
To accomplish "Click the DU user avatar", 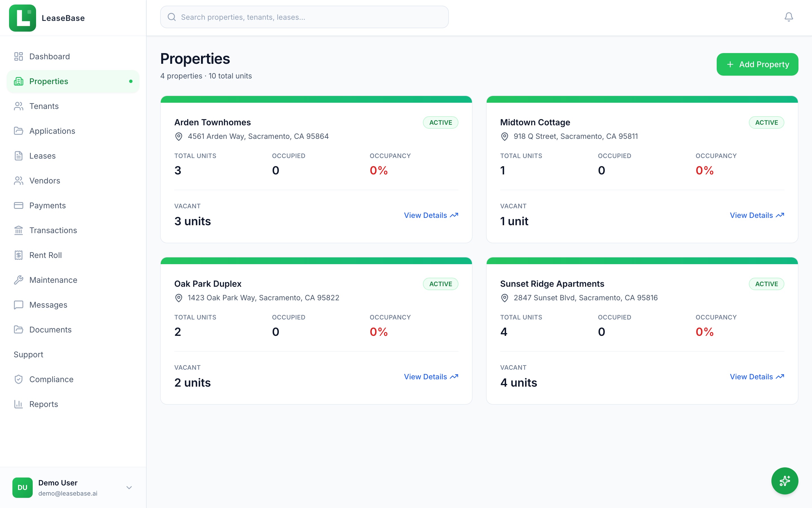I will point(23,487).
